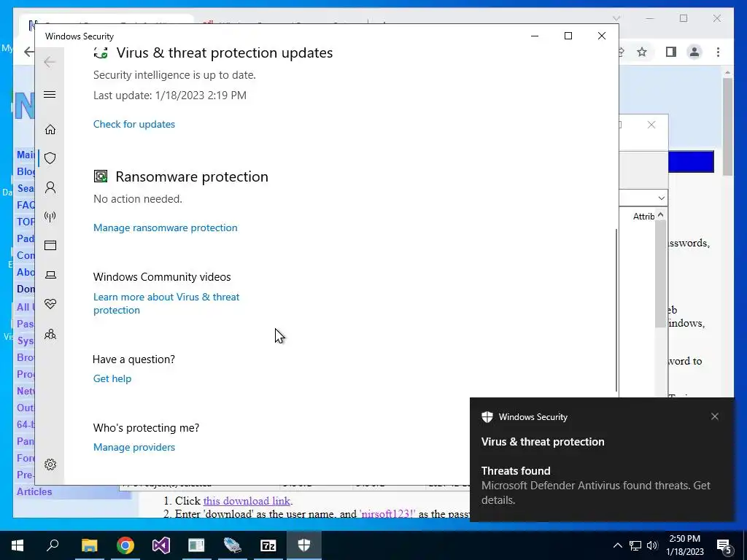747x560 pixels.
Task: Open Device performance & health heart icon
Action: point(50,304)
